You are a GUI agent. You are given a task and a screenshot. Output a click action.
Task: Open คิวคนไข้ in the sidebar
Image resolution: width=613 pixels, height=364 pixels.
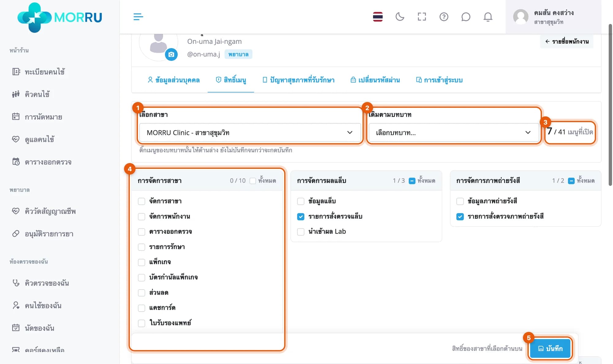[x=31, y=94]
